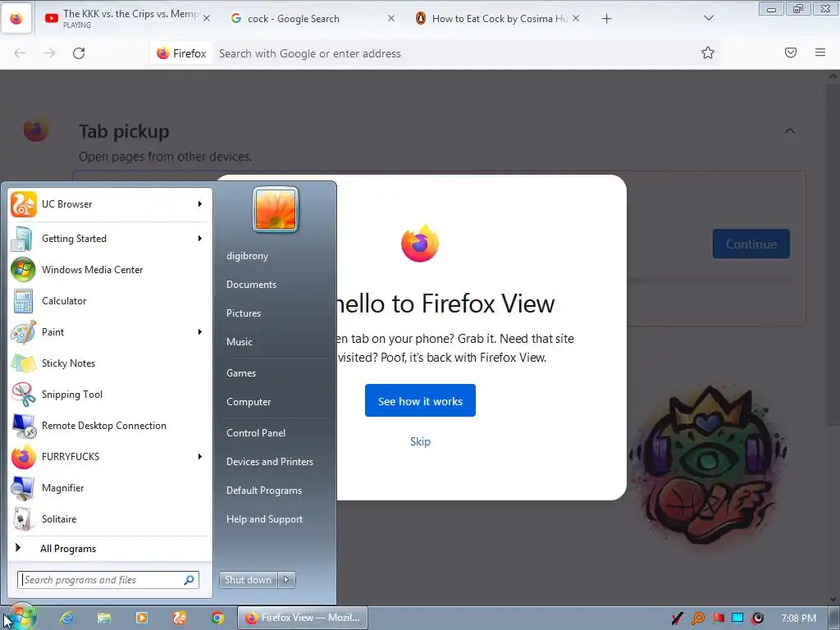Expand All Programs list
840x630 pixels.
pos(107,549)
